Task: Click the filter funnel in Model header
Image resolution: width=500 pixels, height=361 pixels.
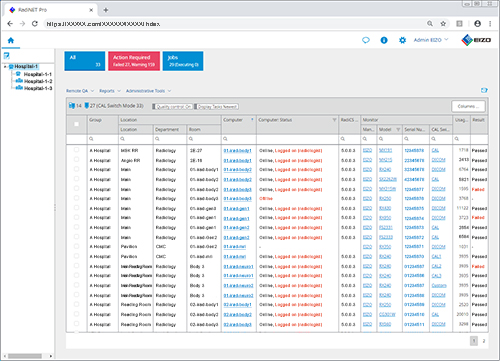Action: [x=398, y=129]
